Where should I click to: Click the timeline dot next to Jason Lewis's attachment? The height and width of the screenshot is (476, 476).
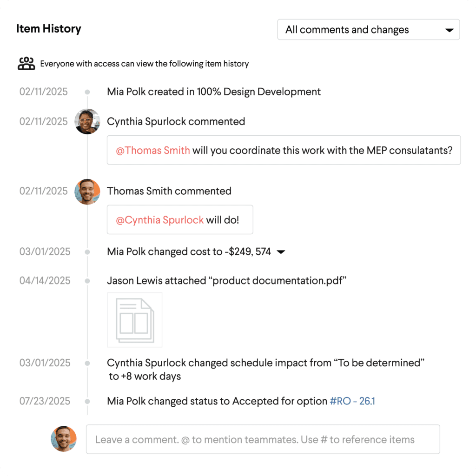click(87, 280)
